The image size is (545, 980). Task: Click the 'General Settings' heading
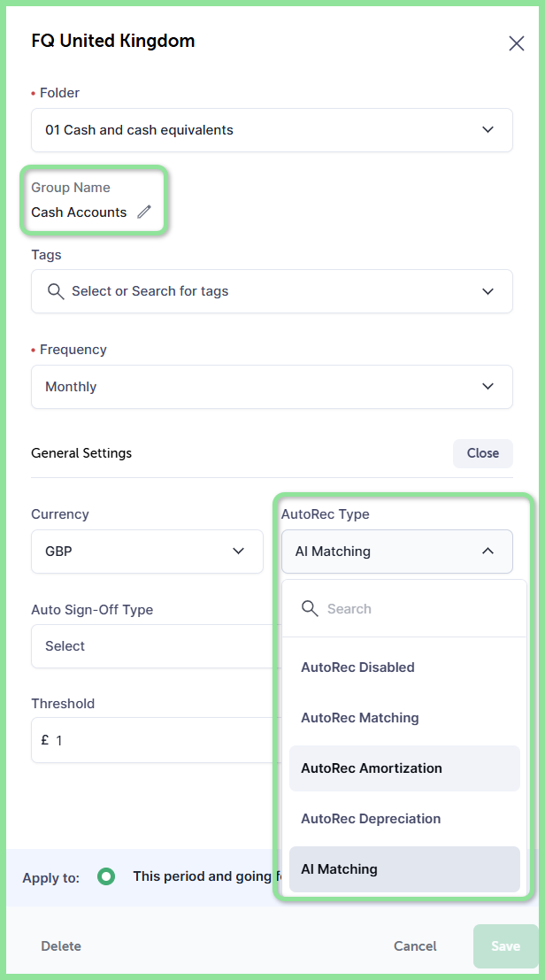pos(81,453)
